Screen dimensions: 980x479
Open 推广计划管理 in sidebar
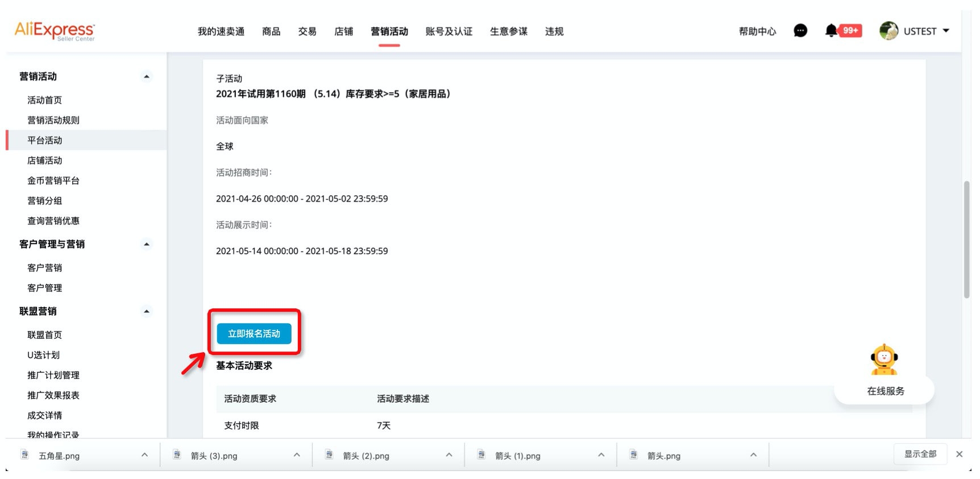(53, 375)
